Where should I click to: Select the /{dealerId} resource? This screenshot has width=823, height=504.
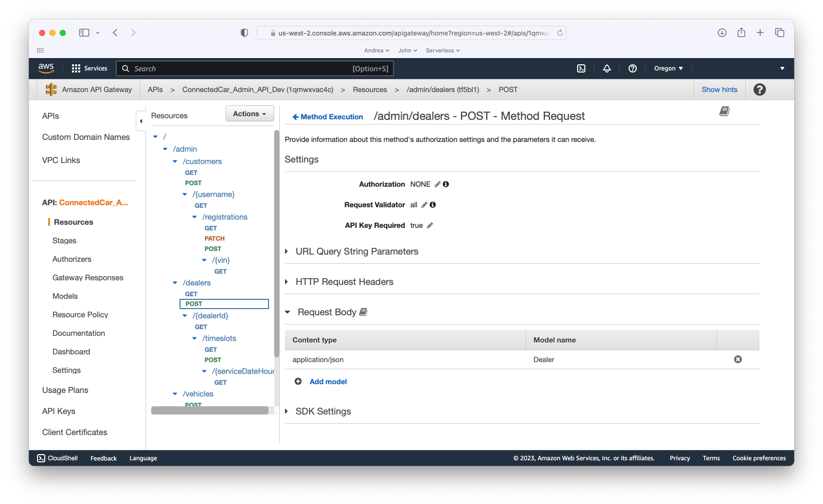[210, 316]
